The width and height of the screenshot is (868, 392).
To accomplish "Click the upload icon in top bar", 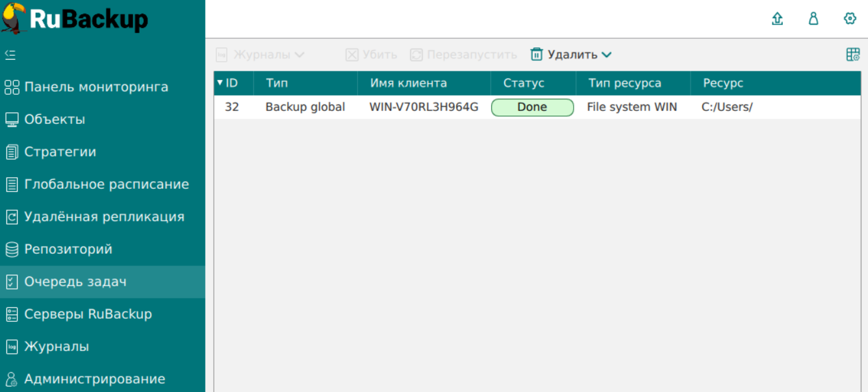I will coord(777,19).
